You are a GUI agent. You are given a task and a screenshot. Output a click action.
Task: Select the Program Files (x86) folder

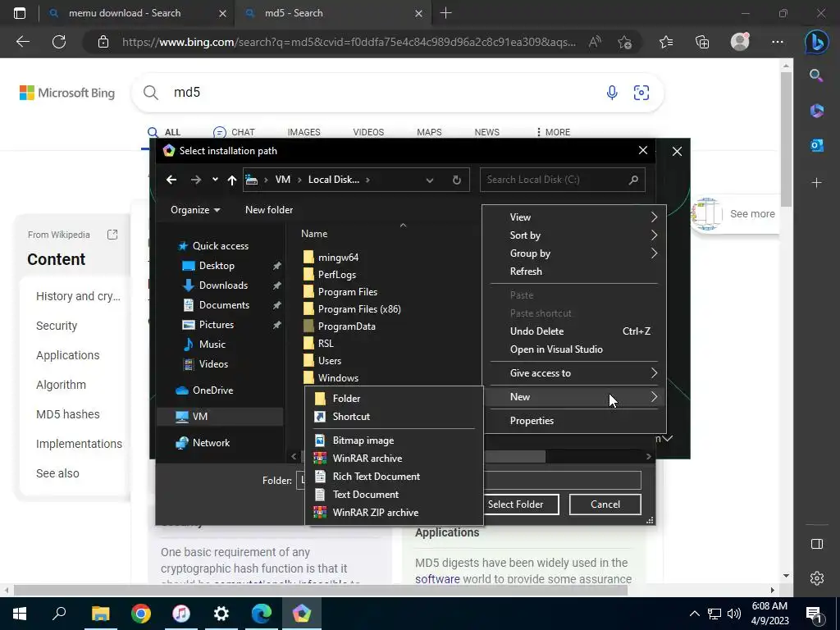[x=359, y=309]
